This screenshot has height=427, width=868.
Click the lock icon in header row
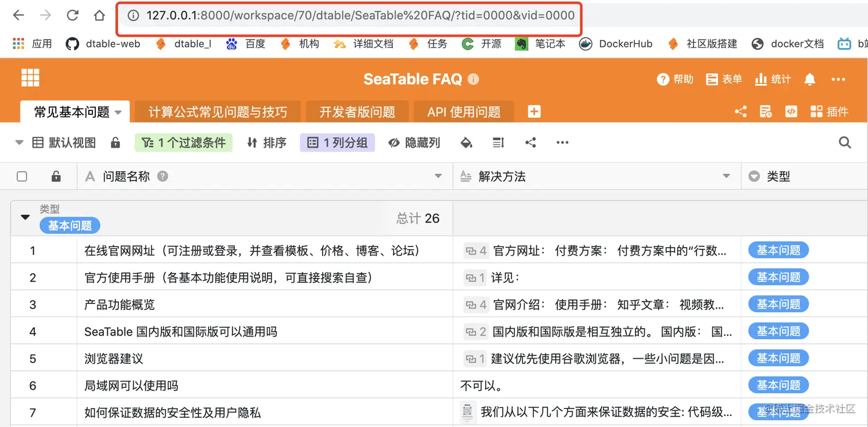56,176
